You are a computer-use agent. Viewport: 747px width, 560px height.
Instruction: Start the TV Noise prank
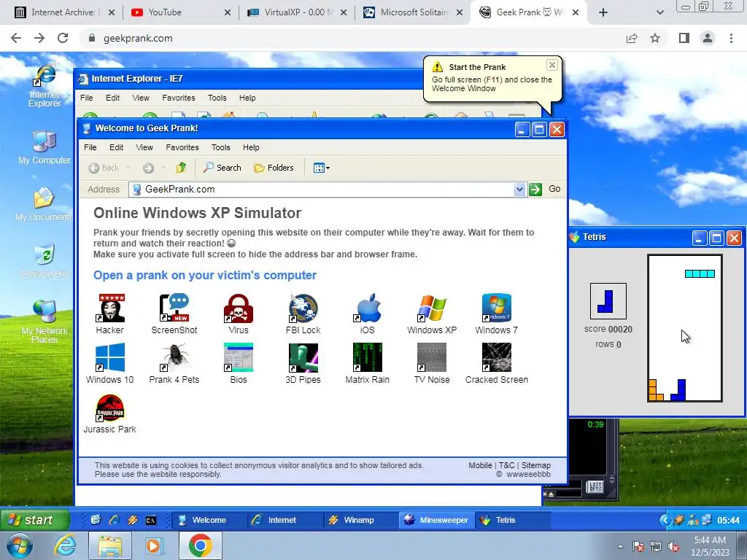432,357
